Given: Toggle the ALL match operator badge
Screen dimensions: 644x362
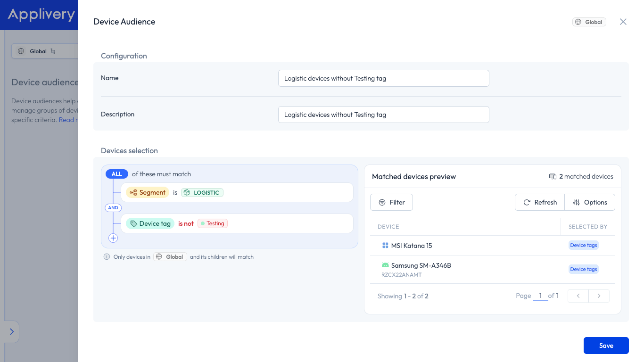Looking at the screenshot, I should coord(117,174).
